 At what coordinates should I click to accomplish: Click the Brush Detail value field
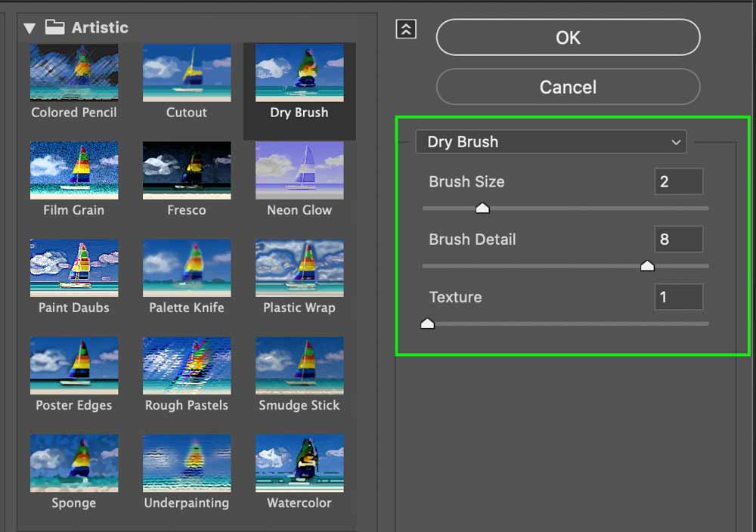pyautogui.click(x=678, y=240)
